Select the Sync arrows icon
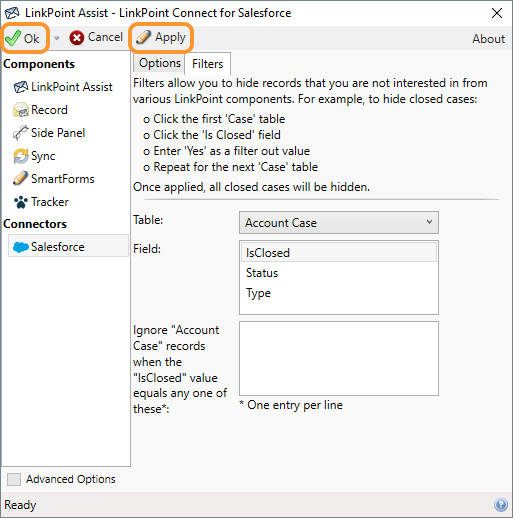The image size is (513, 518). [21, 156]
